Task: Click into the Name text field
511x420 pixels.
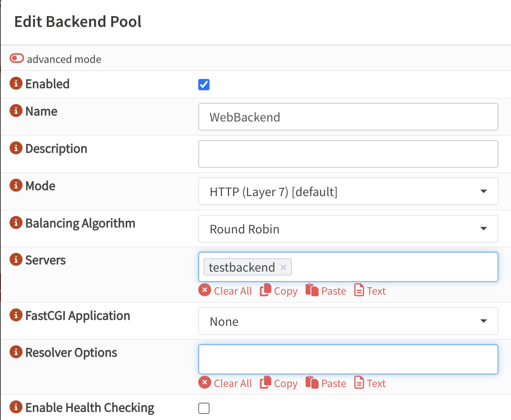Action: click(x=348, y=117)
